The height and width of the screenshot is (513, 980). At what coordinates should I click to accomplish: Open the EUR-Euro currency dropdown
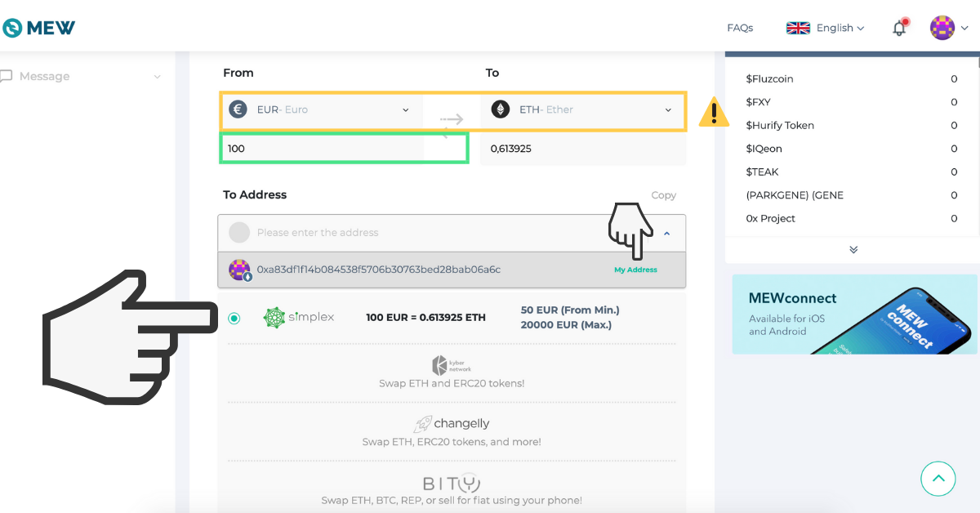406,109
